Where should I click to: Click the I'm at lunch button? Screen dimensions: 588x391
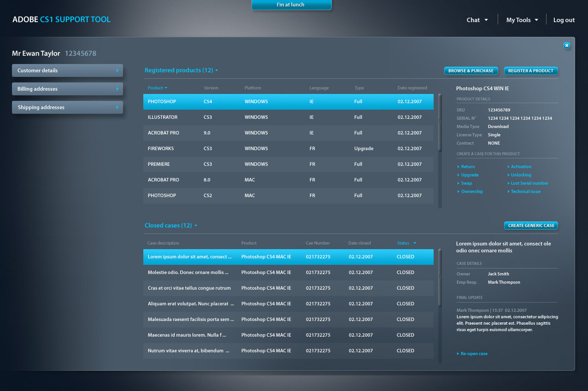(291, 5)
